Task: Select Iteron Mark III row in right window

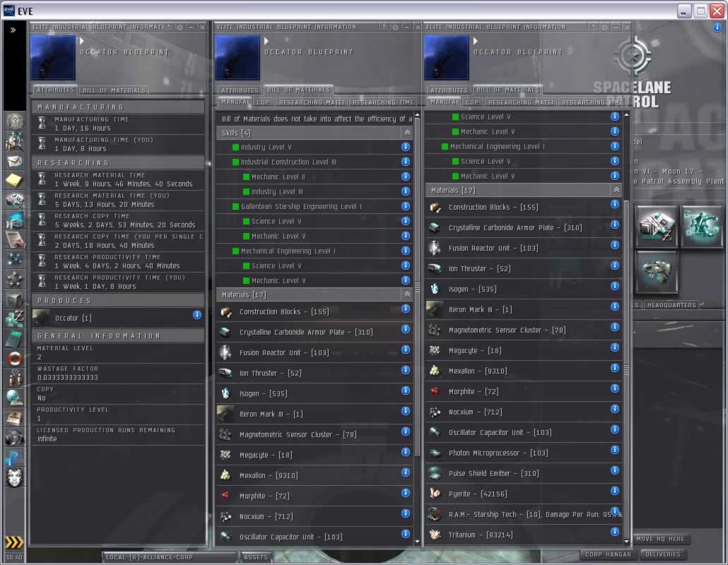Action: click(524, 309)
